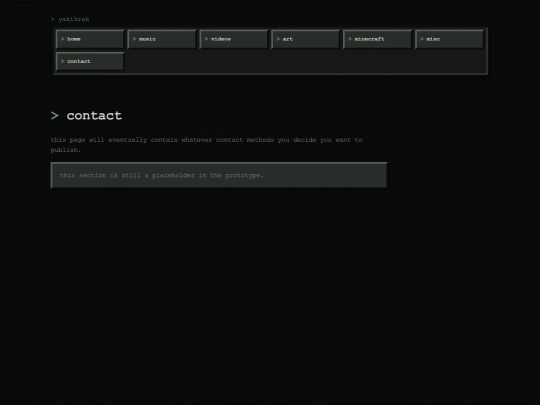Navigate to the minecraft page
This screenshot has width=540, height=405.
click(x=377, y=39)
